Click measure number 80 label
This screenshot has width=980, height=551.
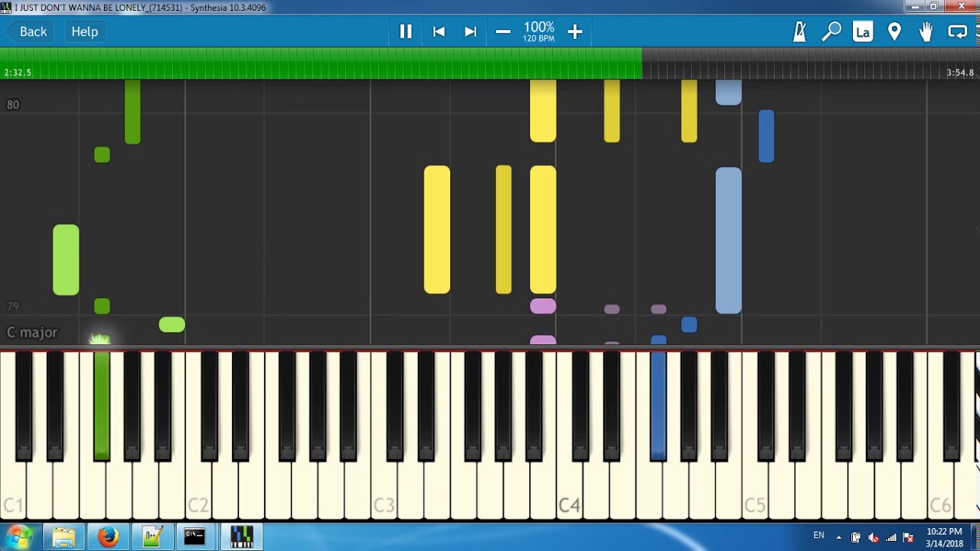point(13,105)
